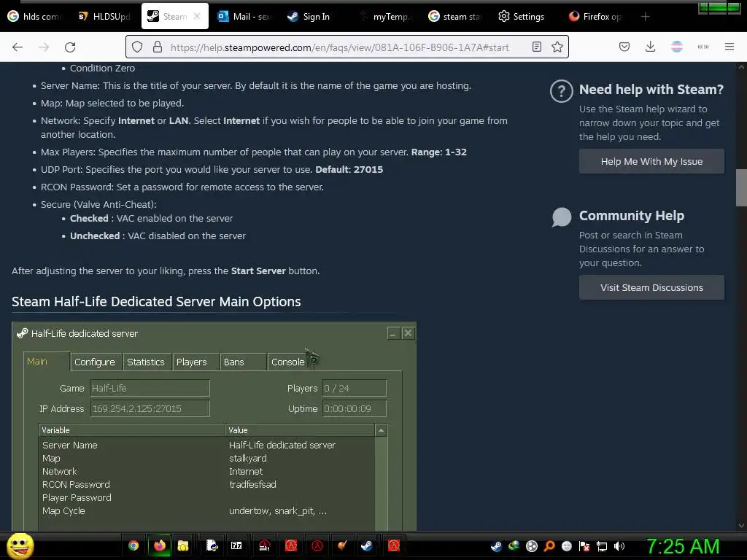Screen dimensions: 747x560
Task: Open a new tab with plus button
Action: pyautogui.click(x=645, y=17)
